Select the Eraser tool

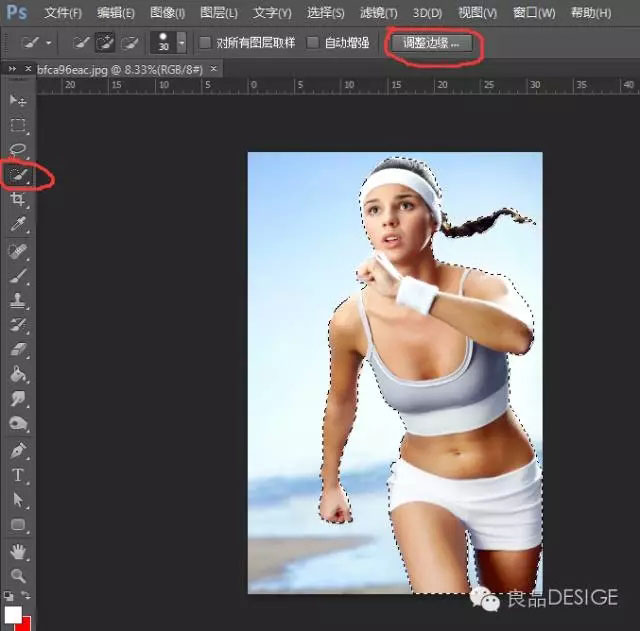click(18, 350)
